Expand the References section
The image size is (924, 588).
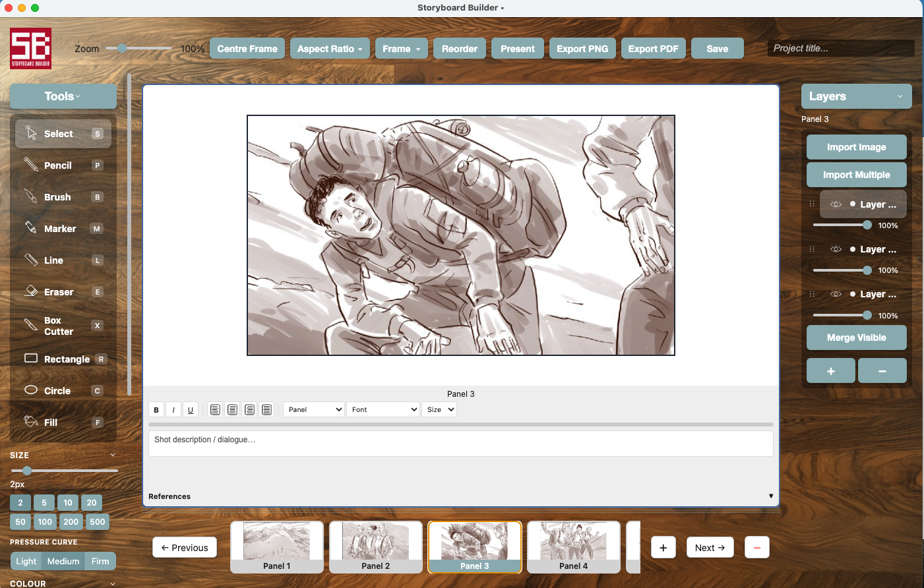(770, 496)
